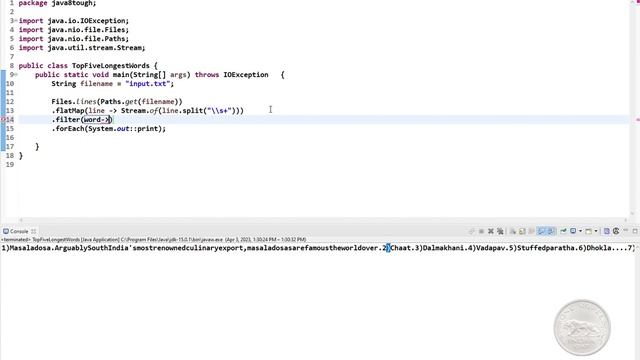This screenshot has width=640, height=360.
Task: Click the Open Console icon
Action: [x=589, y=231]
